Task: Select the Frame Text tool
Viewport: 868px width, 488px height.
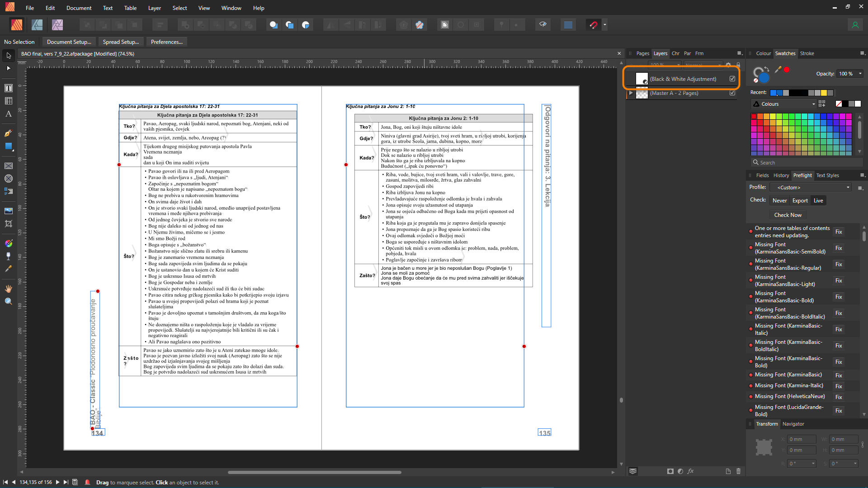Action: [x=8, y=88]
